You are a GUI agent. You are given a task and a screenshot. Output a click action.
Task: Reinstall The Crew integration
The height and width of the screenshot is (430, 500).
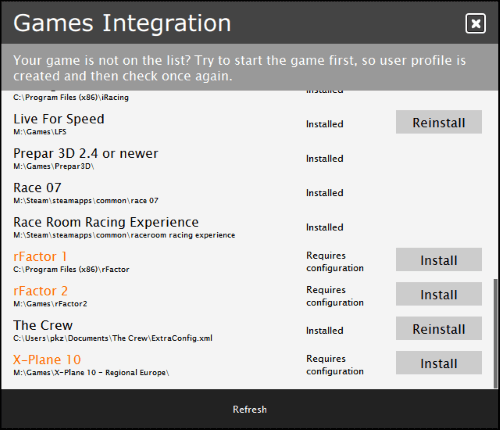click(439, 329)
